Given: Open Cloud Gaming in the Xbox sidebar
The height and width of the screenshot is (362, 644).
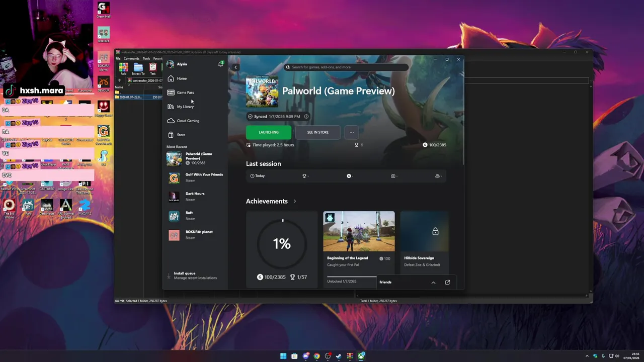Looking at the screenshot, I should click(x=188, y=121).
